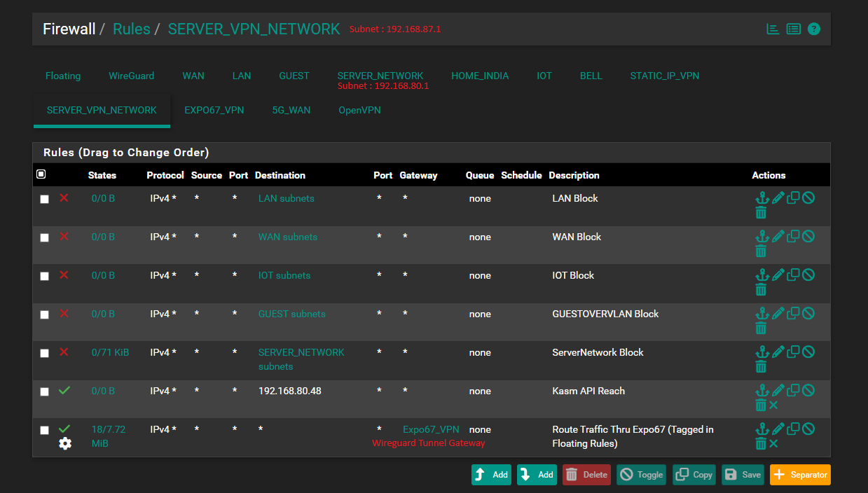Image resolution: width=868 pixels, height=493 pixels.
Task: Copy the ServerNetwork Block rule
Action: pos(793,352)
